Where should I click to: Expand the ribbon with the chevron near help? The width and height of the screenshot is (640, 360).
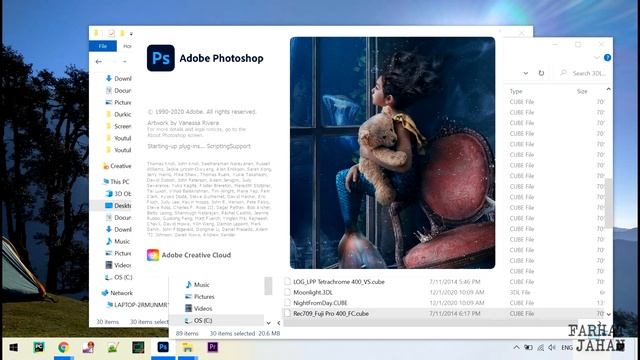click(x=597, y=58)
